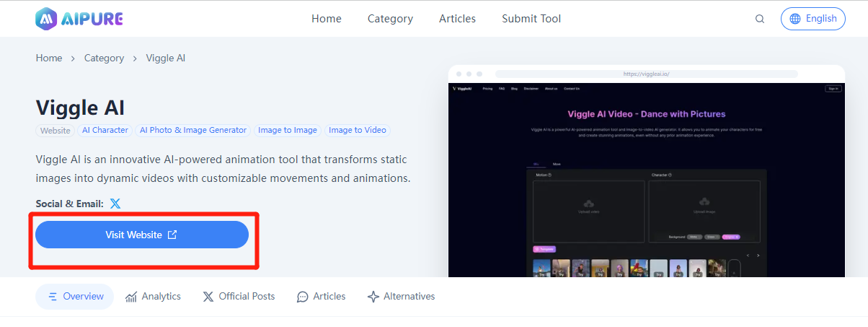The height and width of the screenshot is (327, 868).
Task: Click the Viggle AI page heading
Action: pos(80,108)
